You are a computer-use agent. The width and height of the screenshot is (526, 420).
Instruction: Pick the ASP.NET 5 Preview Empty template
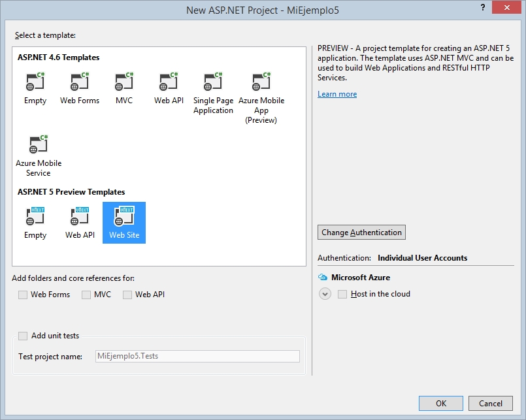tap(35, 223)
